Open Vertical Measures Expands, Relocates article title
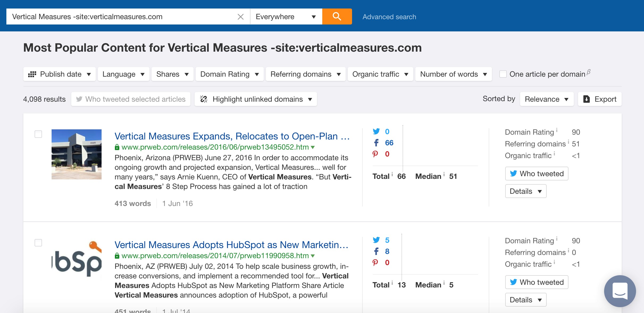Image resolution: width=644 pixels, height=313 pixels. [232, 136]
